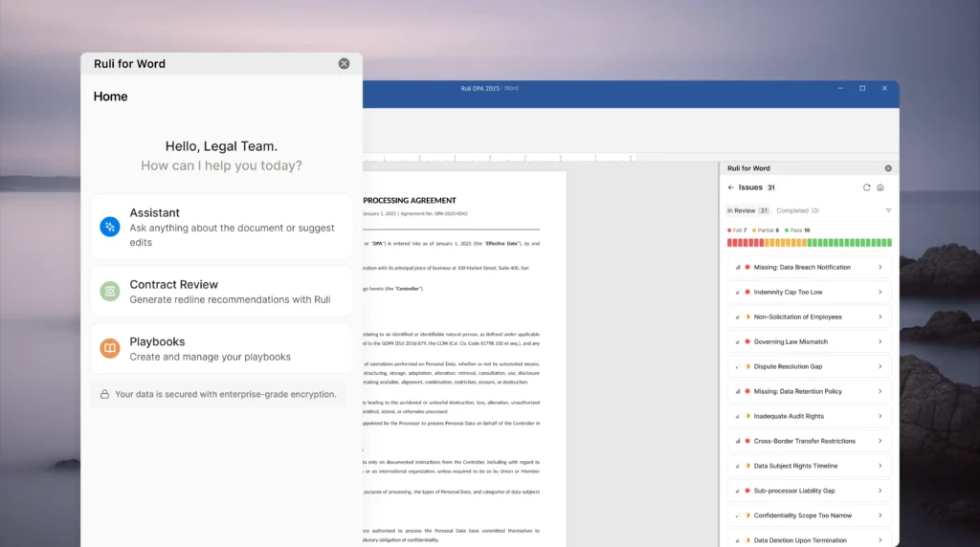Click the green Contract Review icon
The image size is (980, 547).
pyautogui.click(x=110, y=291)
